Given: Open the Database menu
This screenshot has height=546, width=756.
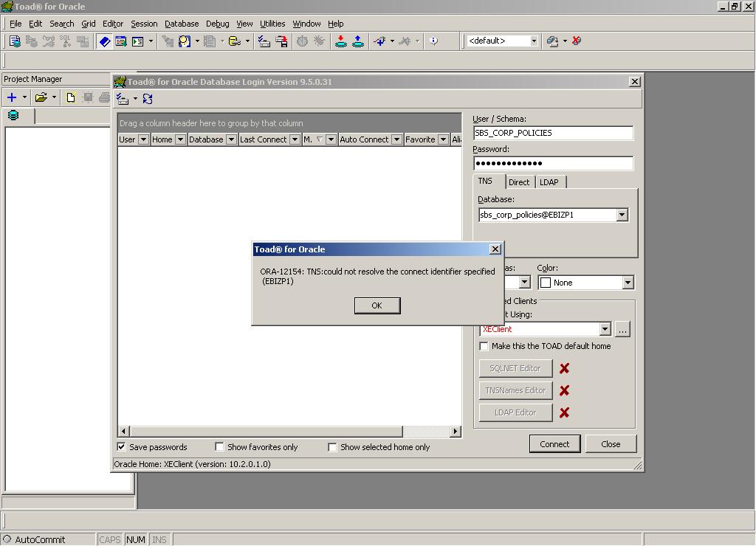Looking at the screenshot, I should pos(182,24).
